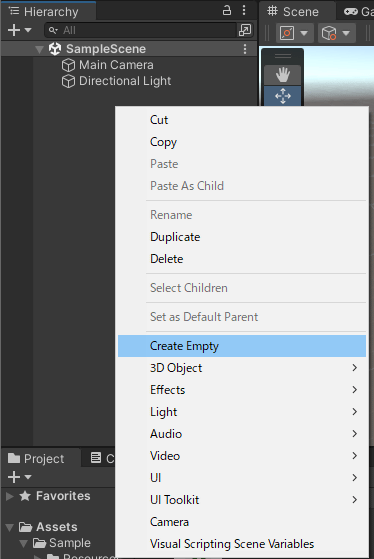Open SampleScene three-dot context menu
374x559 pixels.
[x=245, y=49]
